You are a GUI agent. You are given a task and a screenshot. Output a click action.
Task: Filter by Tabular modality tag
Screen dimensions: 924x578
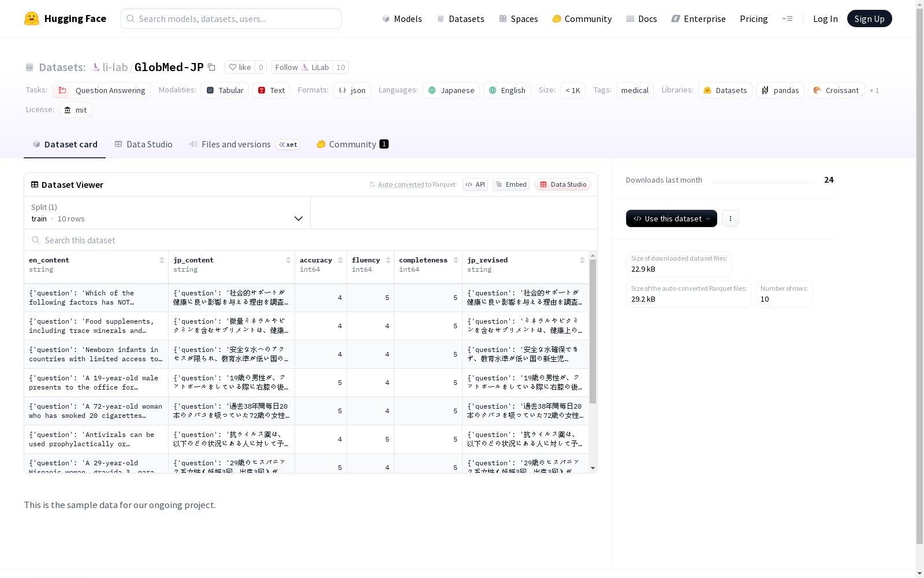point(225,90)
